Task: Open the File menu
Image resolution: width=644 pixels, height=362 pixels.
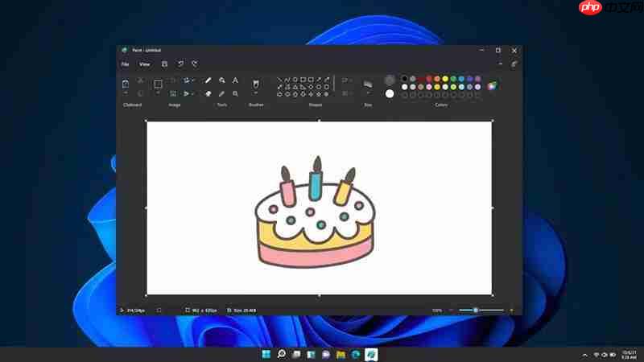Action: [126, 64]
